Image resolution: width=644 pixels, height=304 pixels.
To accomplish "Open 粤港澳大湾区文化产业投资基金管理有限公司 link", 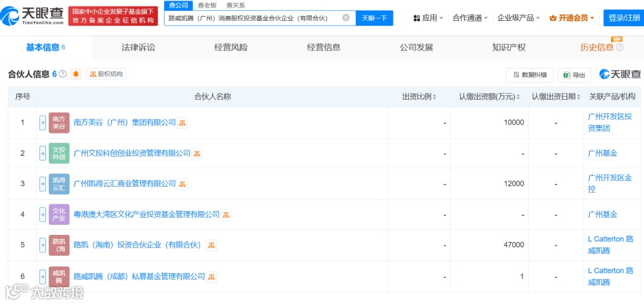I will [147, 215].
